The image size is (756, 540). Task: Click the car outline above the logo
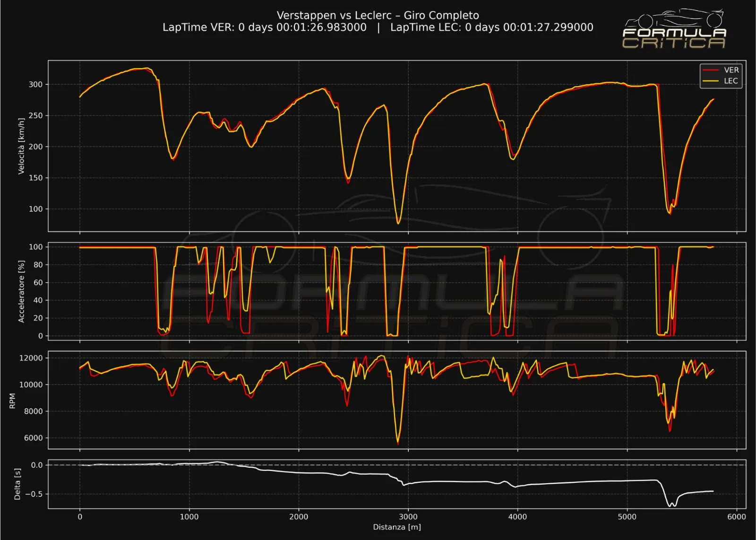[675, 19]
